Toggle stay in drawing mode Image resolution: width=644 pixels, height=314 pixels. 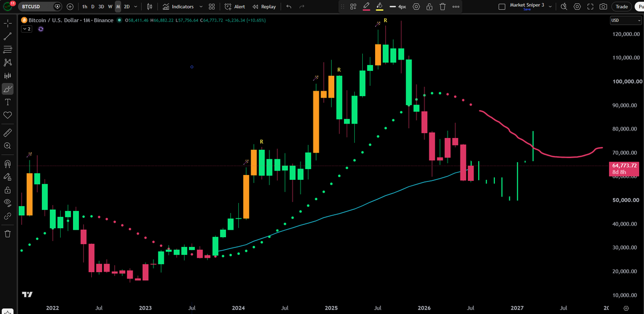click(x=8, y=176)
